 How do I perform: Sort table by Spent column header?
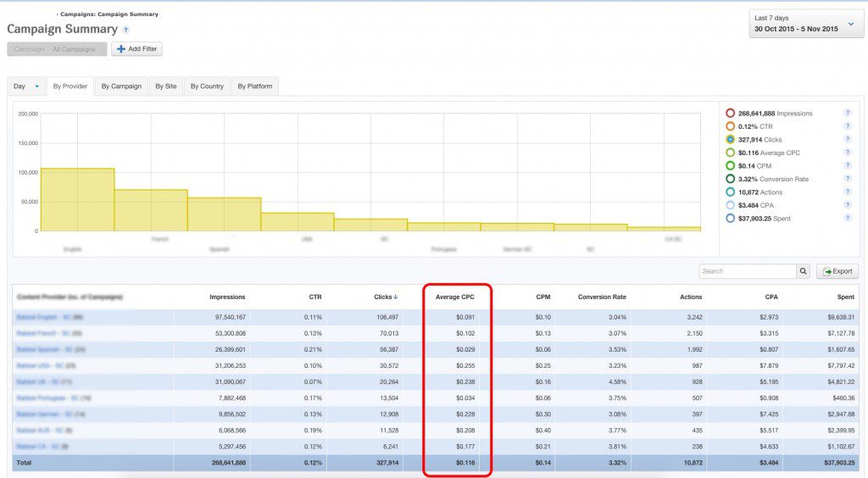[x=845, y=297]
